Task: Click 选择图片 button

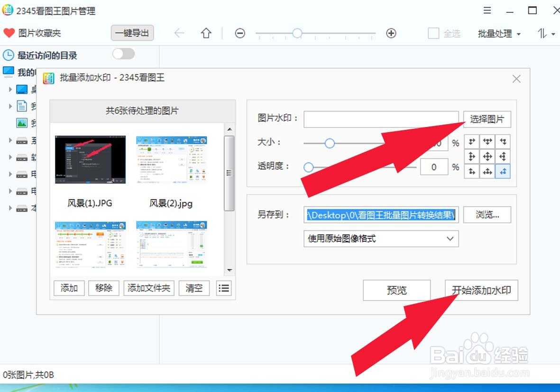Action: tap(487, 119)
